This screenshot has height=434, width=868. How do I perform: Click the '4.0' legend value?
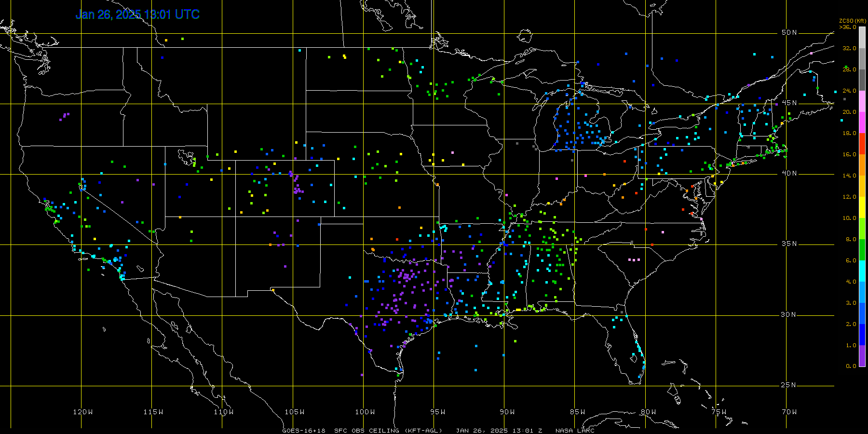851,282
